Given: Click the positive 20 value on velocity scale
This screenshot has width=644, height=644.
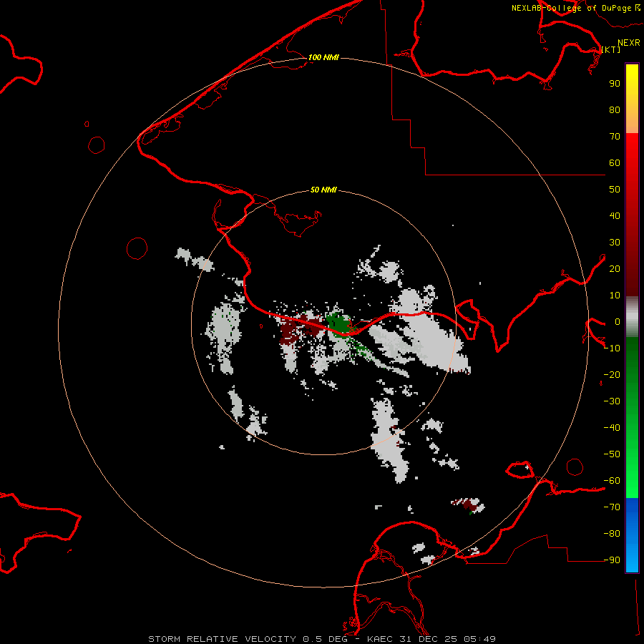Looking at the screenshot, I should pyautogui.click(x=615, y=269).
